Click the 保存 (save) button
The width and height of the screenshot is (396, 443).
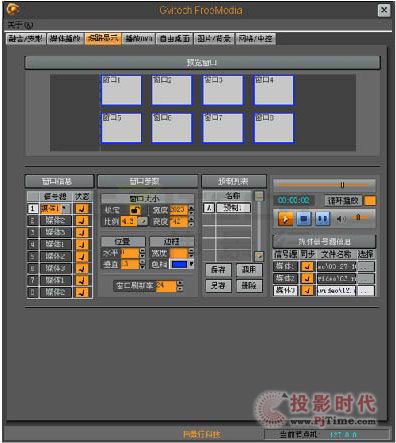pyautogui.click(x=218, y=270)
